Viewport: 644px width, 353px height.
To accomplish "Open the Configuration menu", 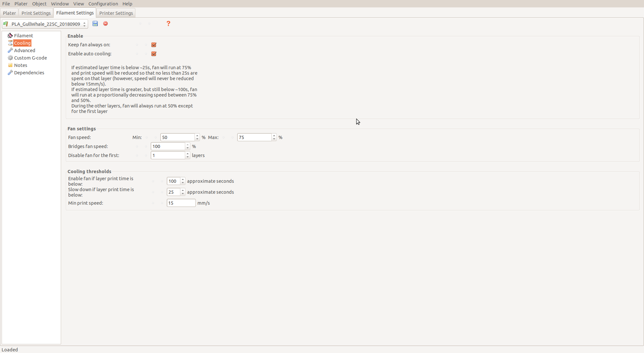I will [103, 4].
